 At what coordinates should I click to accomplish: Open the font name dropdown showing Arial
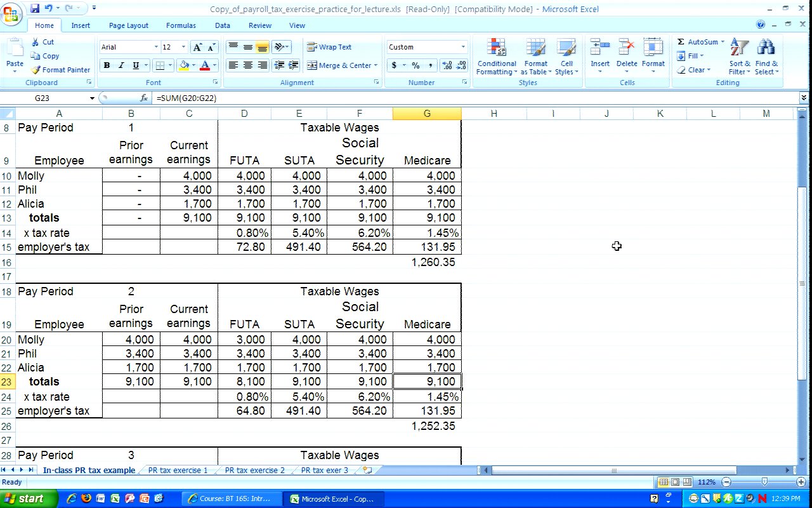156,48
